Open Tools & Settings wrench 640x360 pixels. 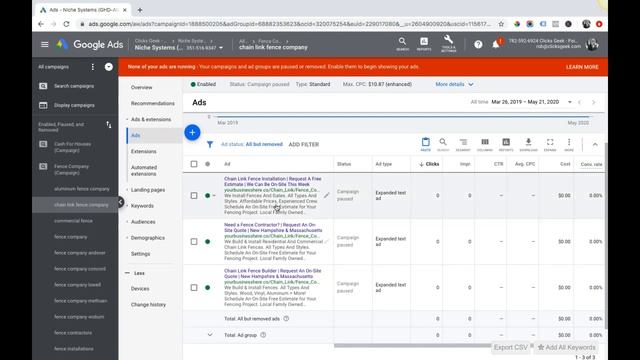(448, 44)
